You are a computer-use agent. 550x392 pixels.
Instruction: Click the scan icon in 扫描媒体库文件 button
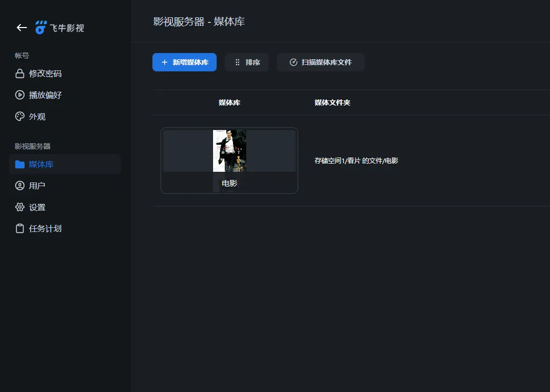[294, 62]
